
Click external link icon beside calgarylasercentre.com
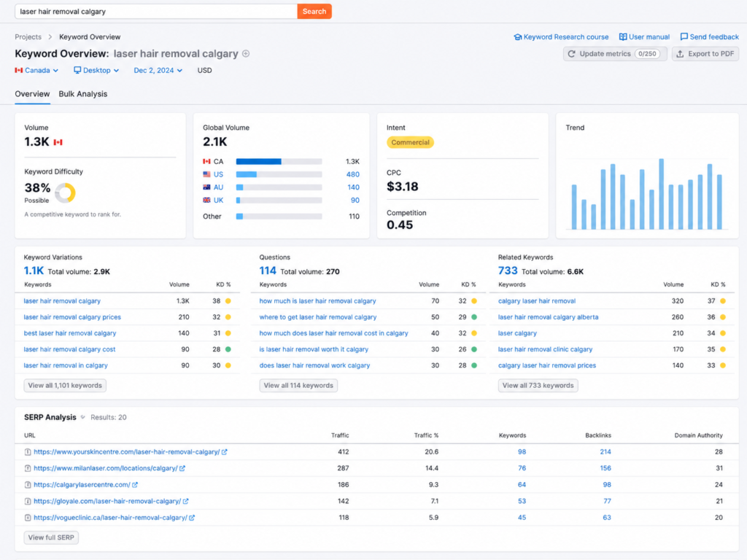click(x=135, y=485)
